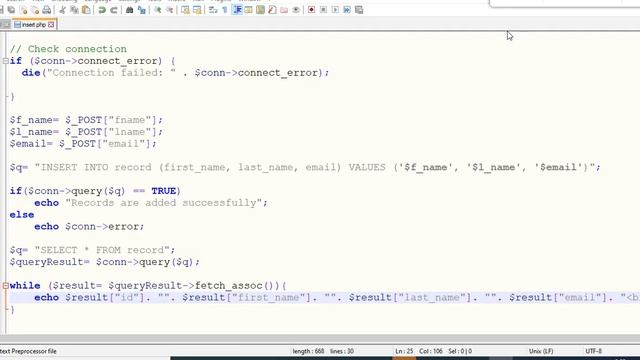Click the Save Recorded Macro icon
Screen dimensions: 640x360
pos(359,10)
